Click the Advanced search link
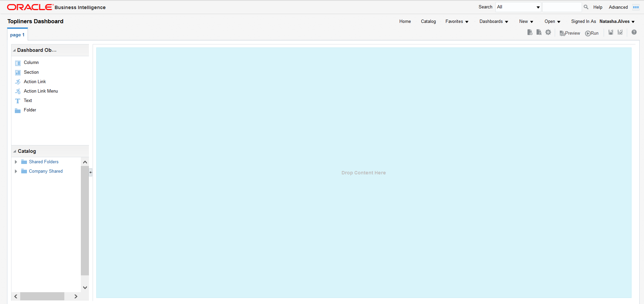Image resolution: width=644 pixels, height=304 pixels. pos(618,7)
